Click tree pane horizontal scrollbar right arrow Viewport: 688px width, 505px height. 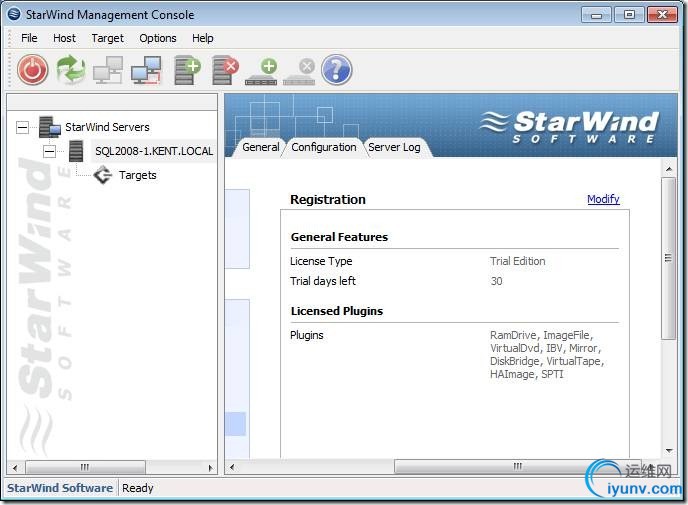210,467
